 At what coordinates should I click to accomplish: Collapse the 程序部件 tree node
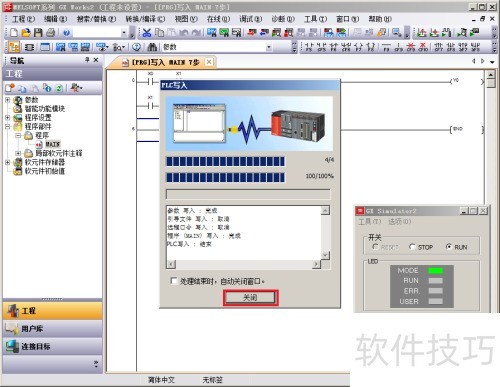8,126
